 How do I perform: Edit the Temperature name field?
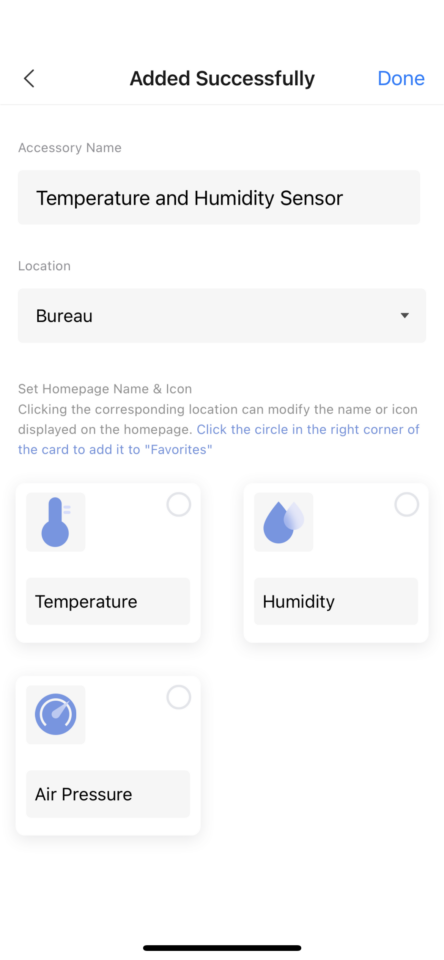coord(108,601)
